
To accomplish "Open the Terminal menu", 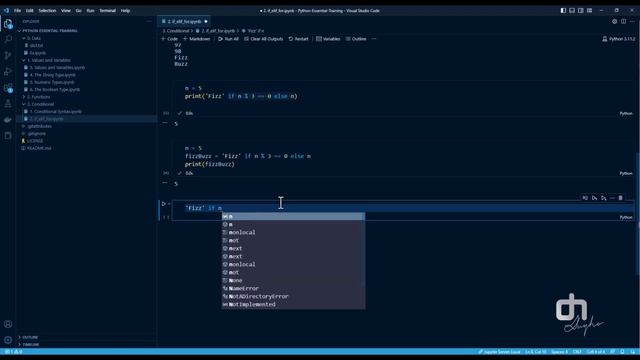I will click(x=107, y=11).
